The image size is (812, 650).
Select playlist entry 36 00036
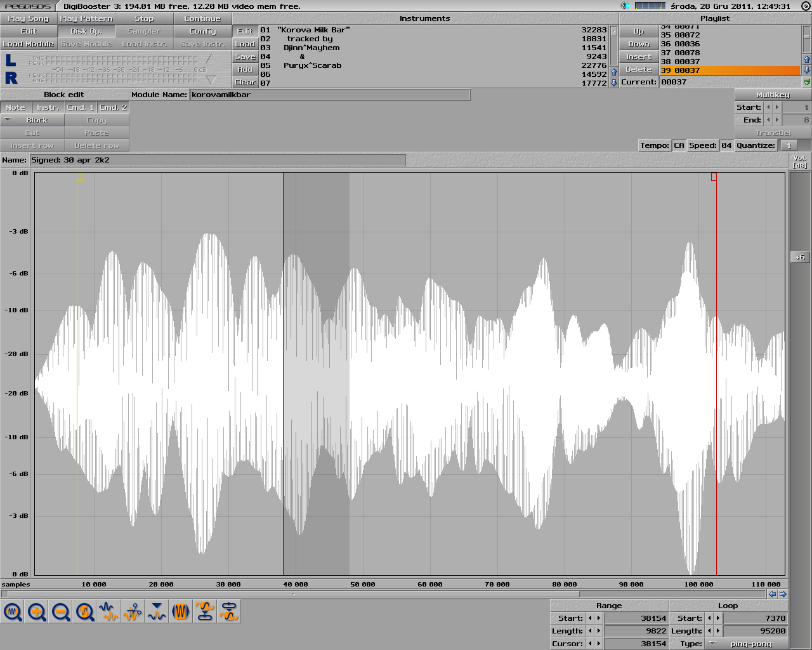click(x=730, y=44)
